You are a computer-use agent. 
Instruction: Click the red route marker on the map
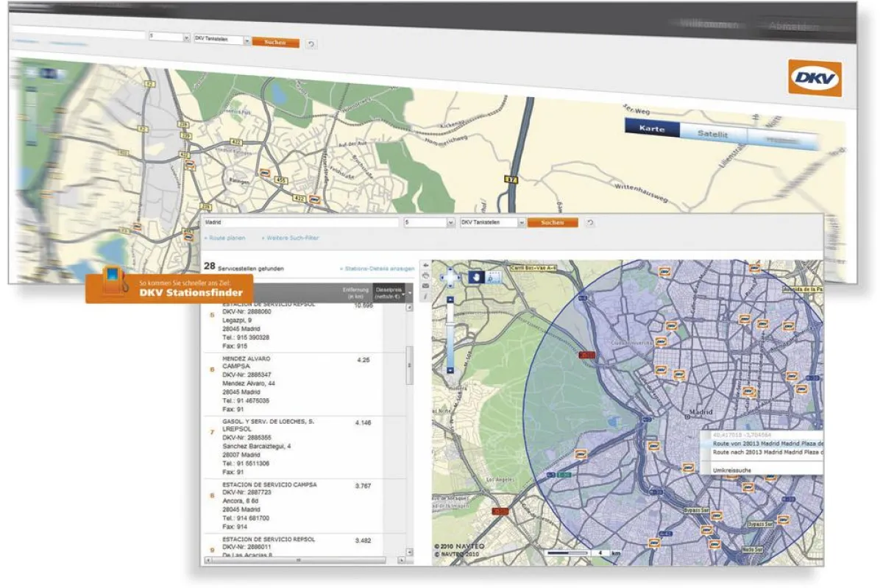point(589,353)
